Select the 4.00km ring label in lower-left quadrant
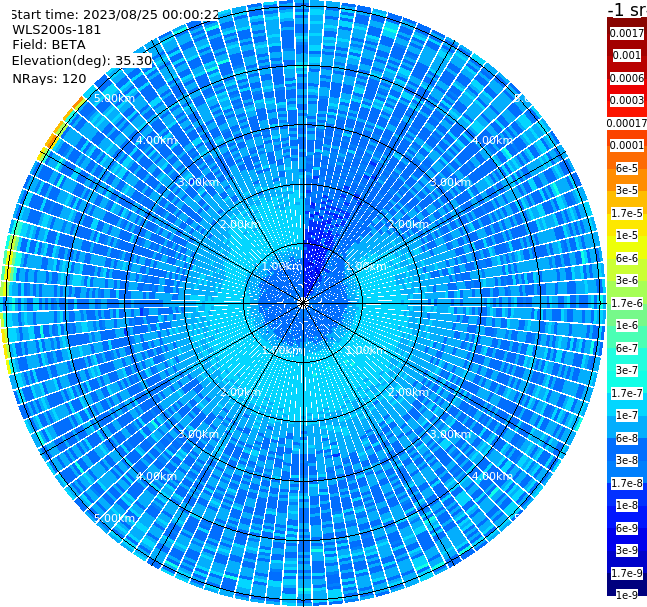Screen dimensions: 647x607 pos(156,476)
